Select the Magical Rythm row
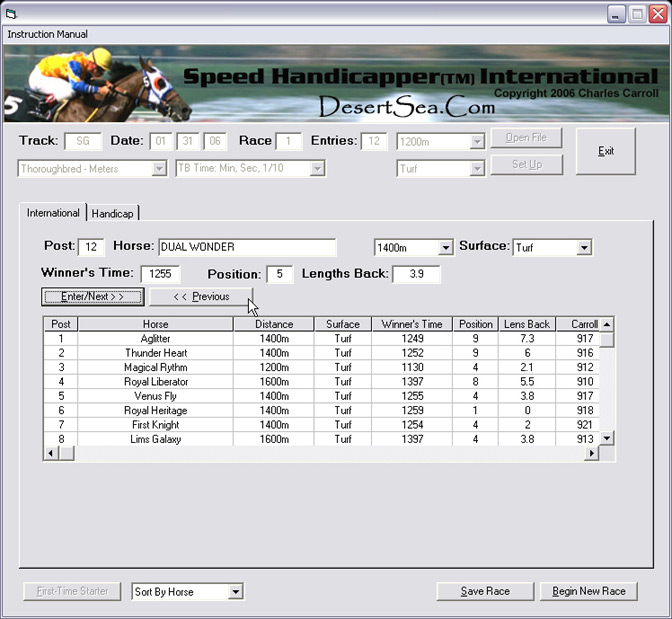This screenshot has width=672, height=619. tap(321, 367)
